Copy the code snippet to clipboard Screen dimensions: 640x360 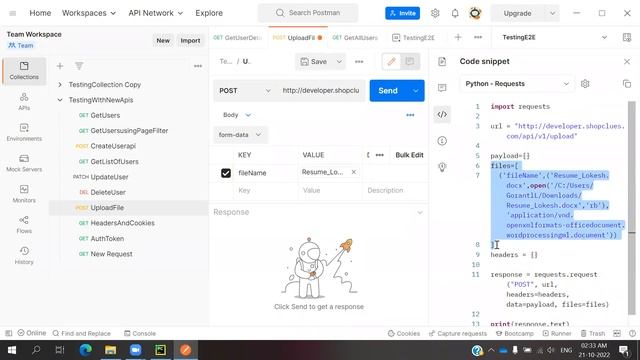627,84
